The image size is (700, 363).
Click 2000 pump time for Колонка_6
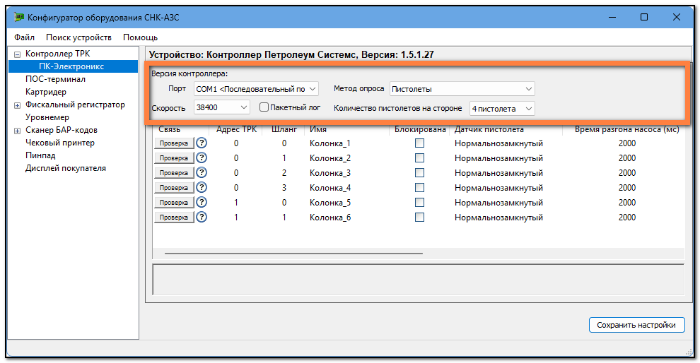[627, 217]
